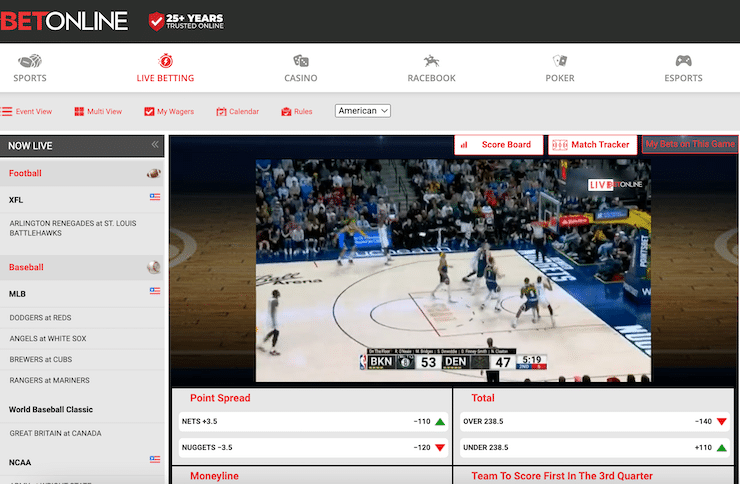740x484 pixels.
Task: Open the Poker cards icon
Action: [x=560, y=61]
